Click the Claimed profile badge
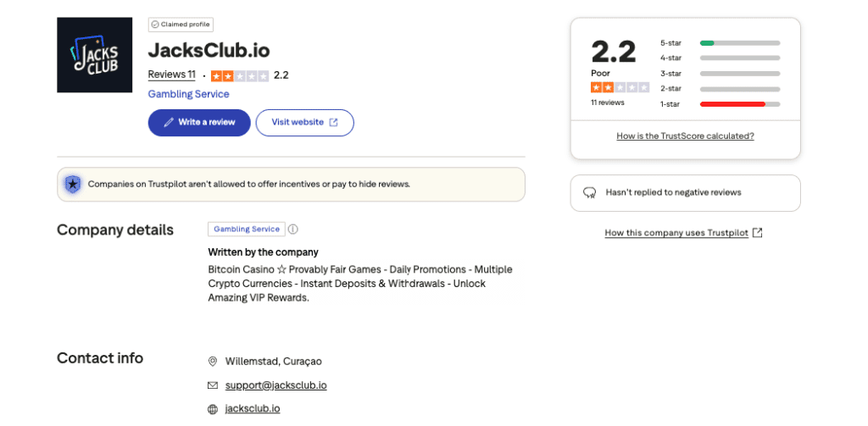This screenshot has width=868, height=426. (181, 25)
